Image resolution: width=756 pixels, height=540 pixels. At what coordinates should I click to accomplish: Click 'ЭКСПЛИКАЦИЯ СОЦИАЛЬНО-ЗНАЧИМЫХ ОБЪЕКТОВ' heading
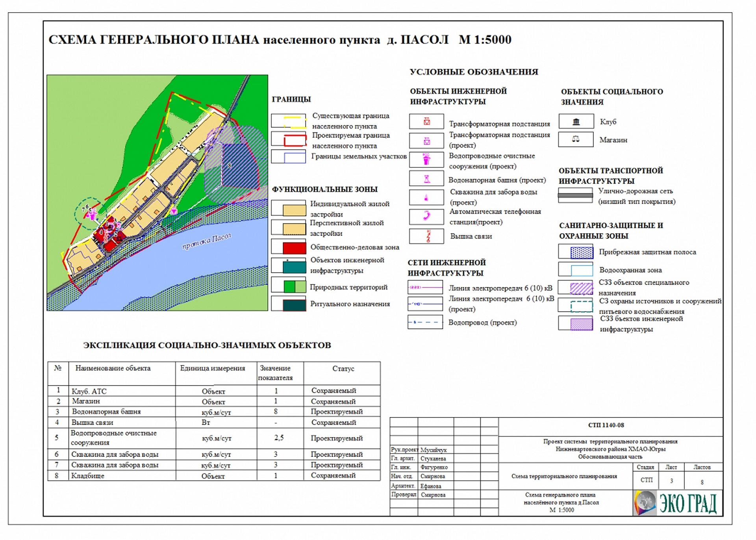tap(207, 345)
